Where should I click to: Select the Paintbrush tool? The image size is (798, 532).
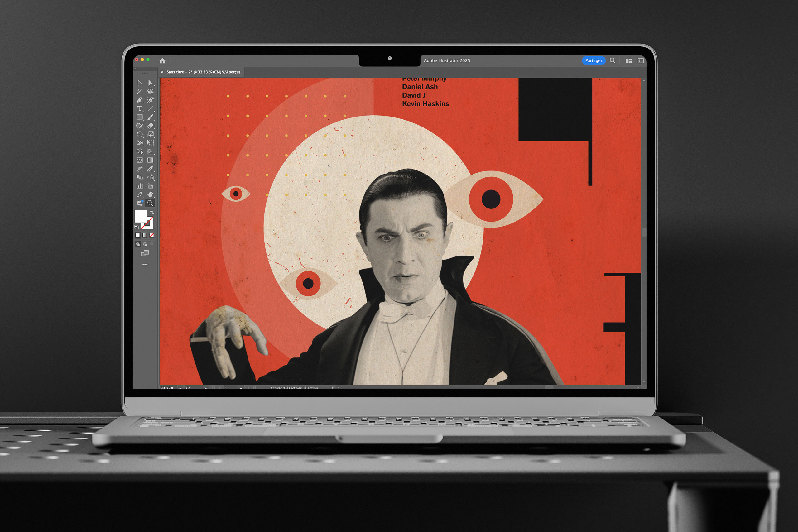(150, 117)
